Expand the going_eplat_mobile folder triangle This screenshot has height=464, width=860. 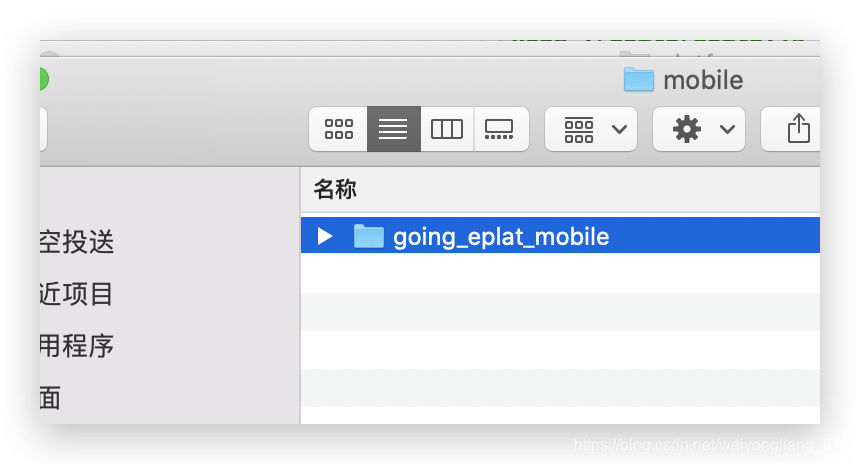[325, 236]
